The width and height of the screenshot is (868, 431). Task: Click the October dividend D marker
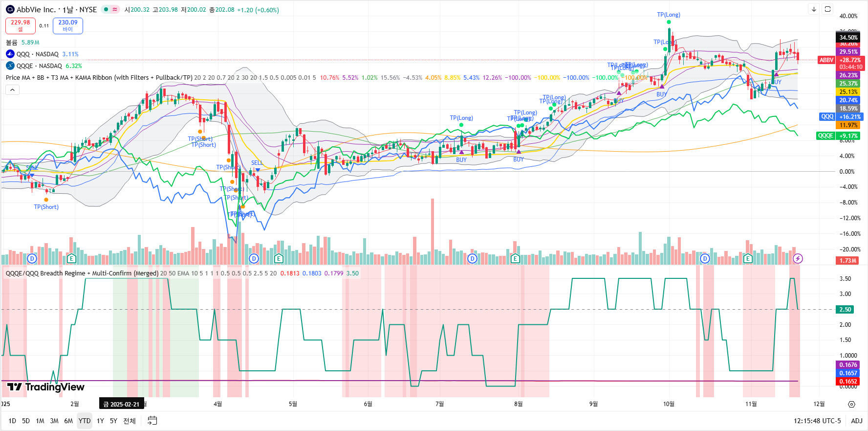point(705,258)
